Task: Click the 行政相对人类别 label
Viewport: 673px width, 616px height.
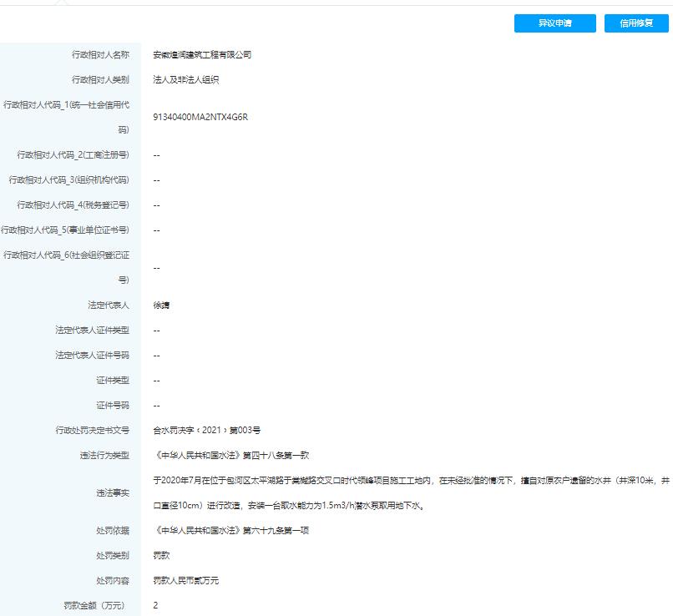Action: coord(100,80)
